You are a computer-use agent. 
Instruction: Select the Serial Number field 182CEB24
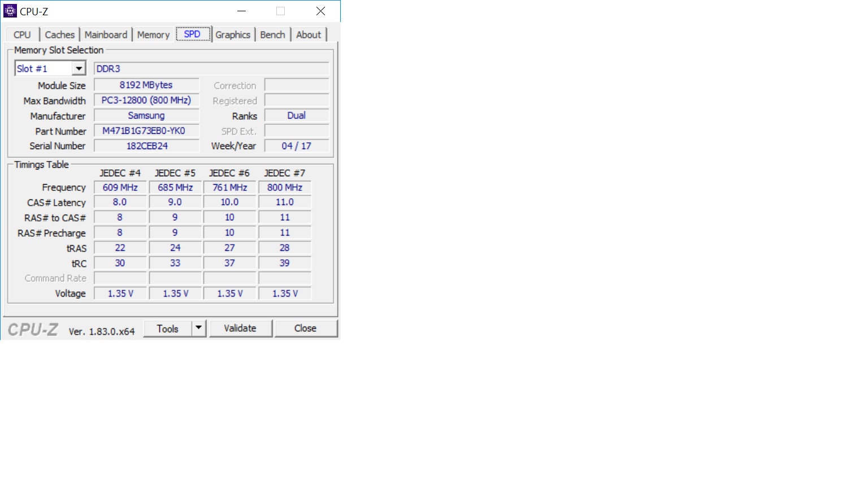tap(146, 146)
